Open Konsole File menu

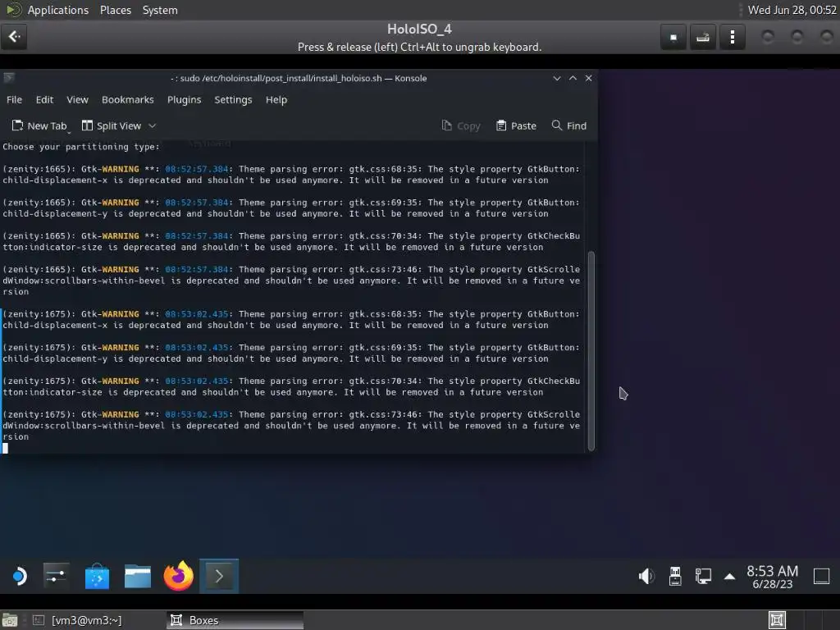click(15, 99)
